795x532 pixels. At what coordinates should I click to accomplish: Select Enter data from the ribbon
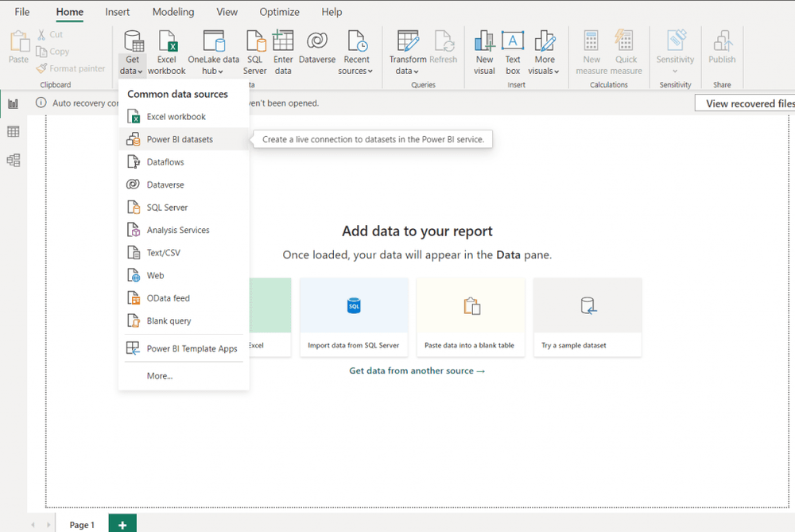[283, 50]
